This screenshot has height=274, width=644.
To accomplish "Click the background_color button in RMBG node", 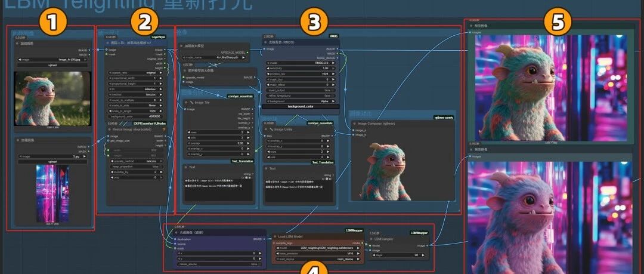I will pyautogui.click(x=302, y=106).
